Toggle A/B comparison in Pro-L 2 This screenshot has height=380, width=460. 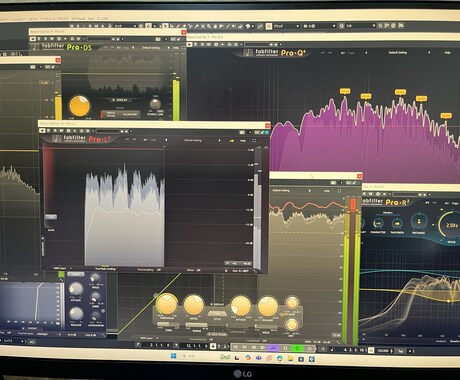pos(145,140)
